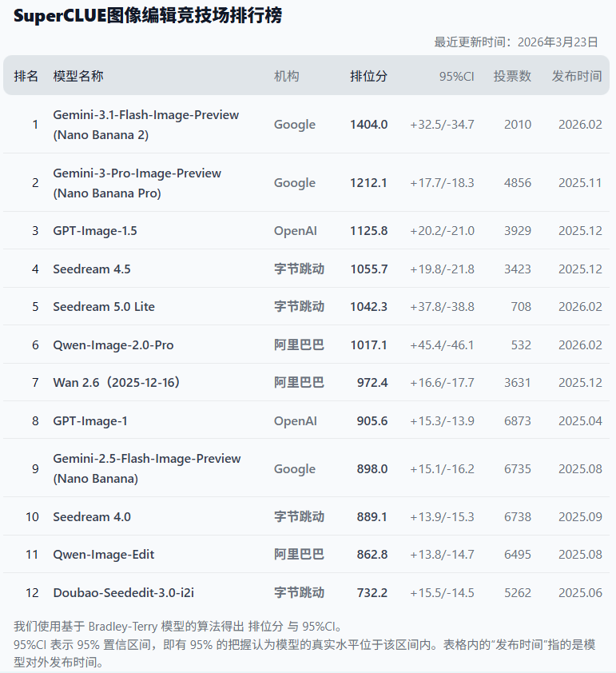Image resolution: width=616 pixels, height=673 pixels.
Task: Click the 排名 column header
Action: click(x=26, y=76)
